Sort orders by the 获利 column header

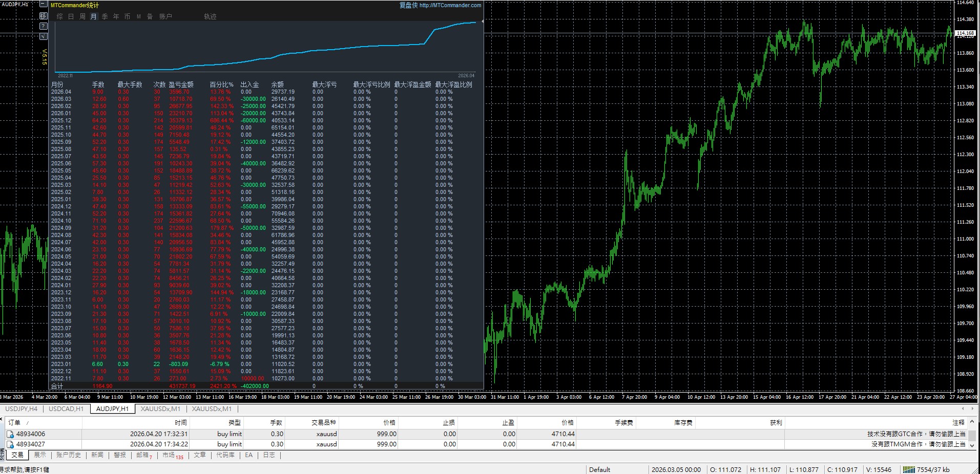click(739, 423)
